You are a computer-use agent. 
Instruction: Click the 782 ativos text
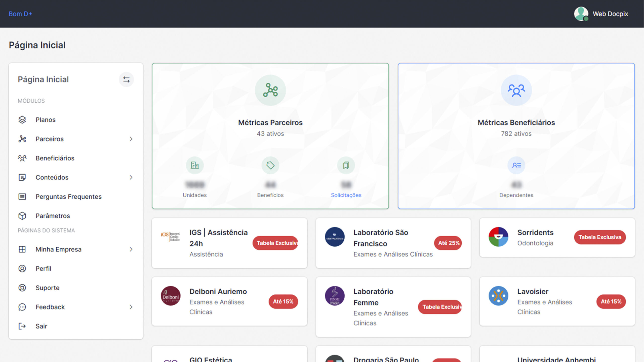[x=516, y=133]
